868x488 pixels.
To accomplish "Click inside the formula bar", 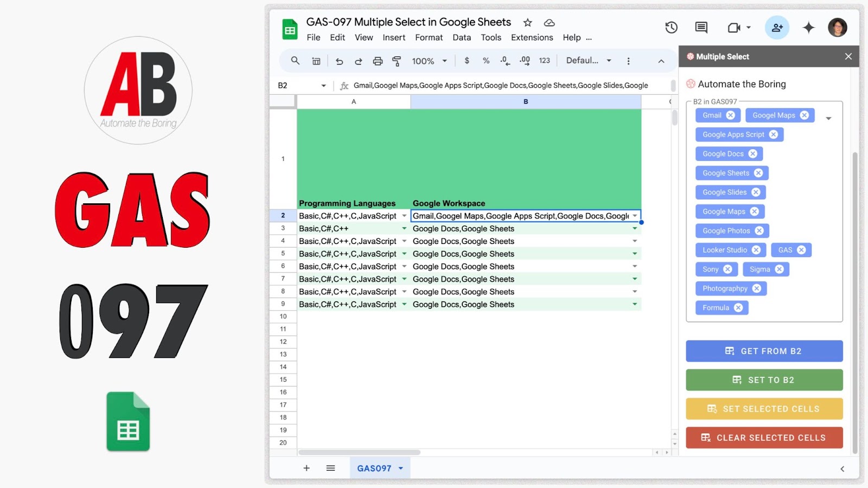I will point(510,86).
